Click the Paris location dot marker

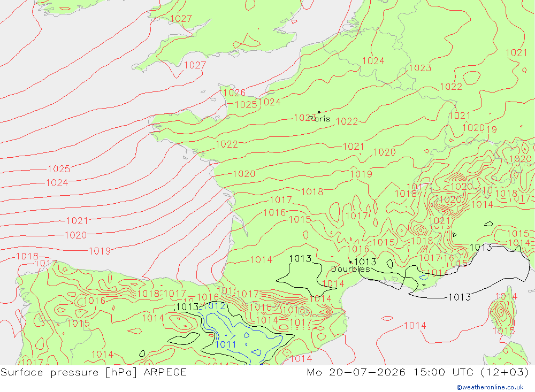[319, 112]
